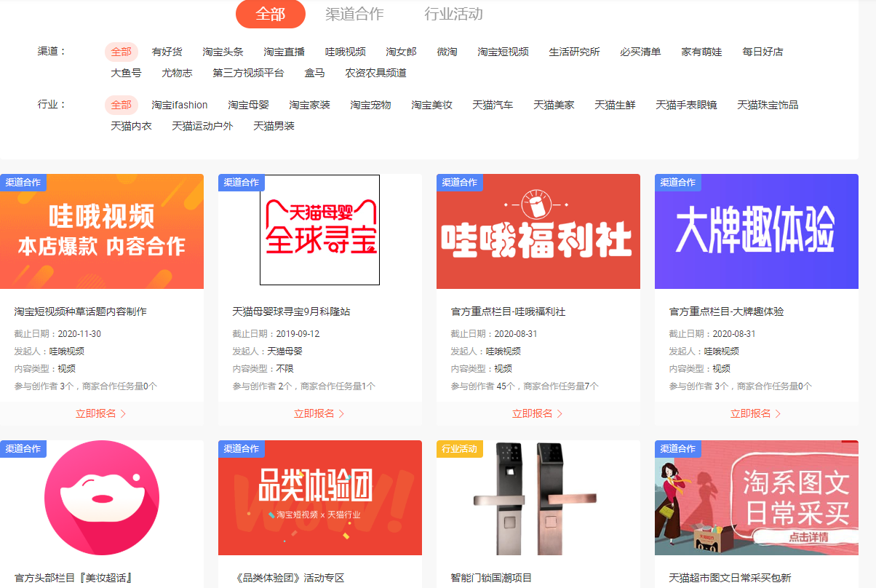
Task: Open the 哇哦视频 本店爆款 banner image
Action: pos(102,231)
